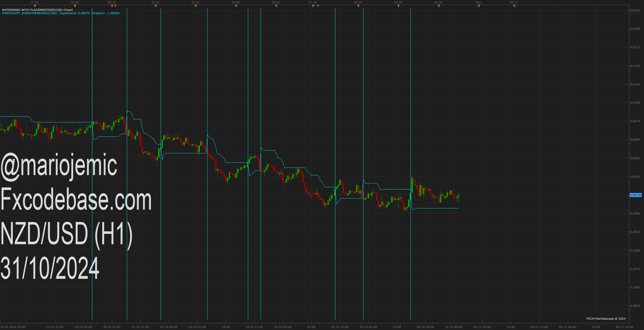Click the 0,6100 price axis label
This screenshot has width=644, height=330.
pos(635,103)
